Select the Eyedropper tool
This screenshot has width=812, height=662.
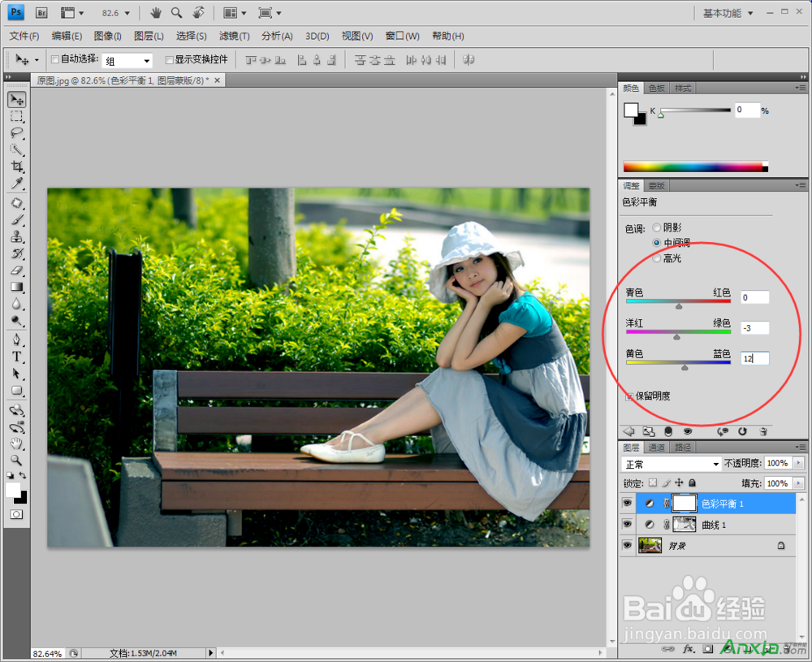pyautogui.click(x=16, y=184)
